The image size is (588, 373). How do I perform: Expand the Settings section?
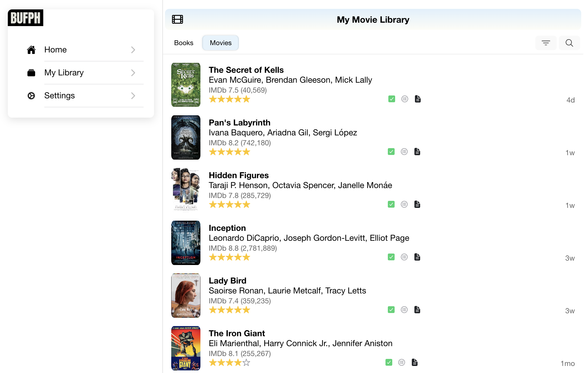coord(133,96)
